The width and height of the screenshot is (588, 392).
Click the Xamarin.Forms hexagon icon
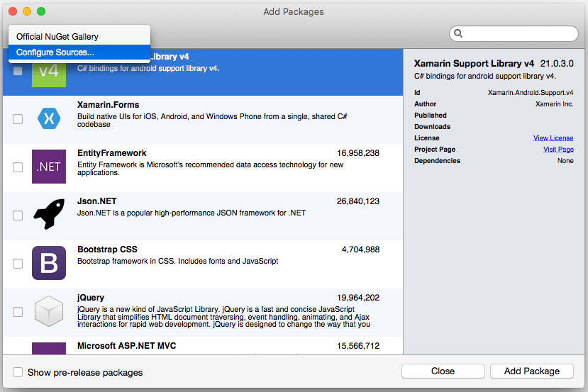(x=49, y=118)
